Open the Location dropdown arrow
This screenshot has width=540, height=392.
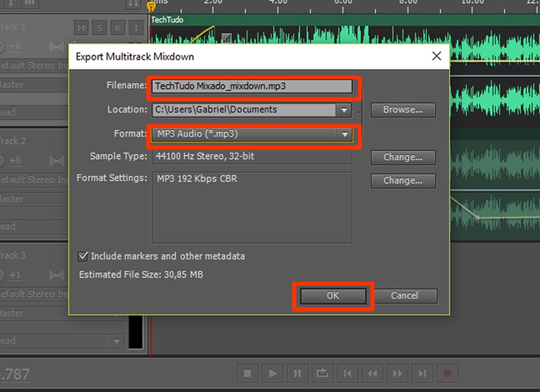(344, 110)
